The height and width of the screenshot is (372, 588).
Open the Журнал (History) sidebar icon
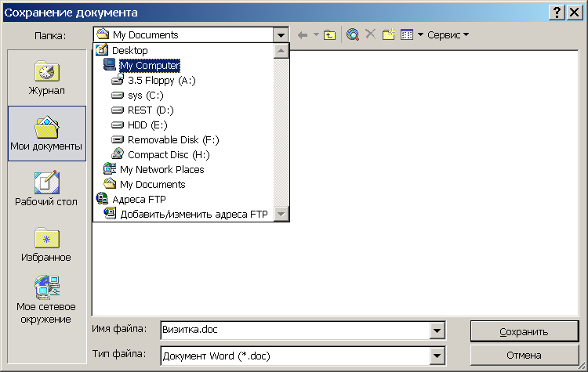[x=46, y=77]
